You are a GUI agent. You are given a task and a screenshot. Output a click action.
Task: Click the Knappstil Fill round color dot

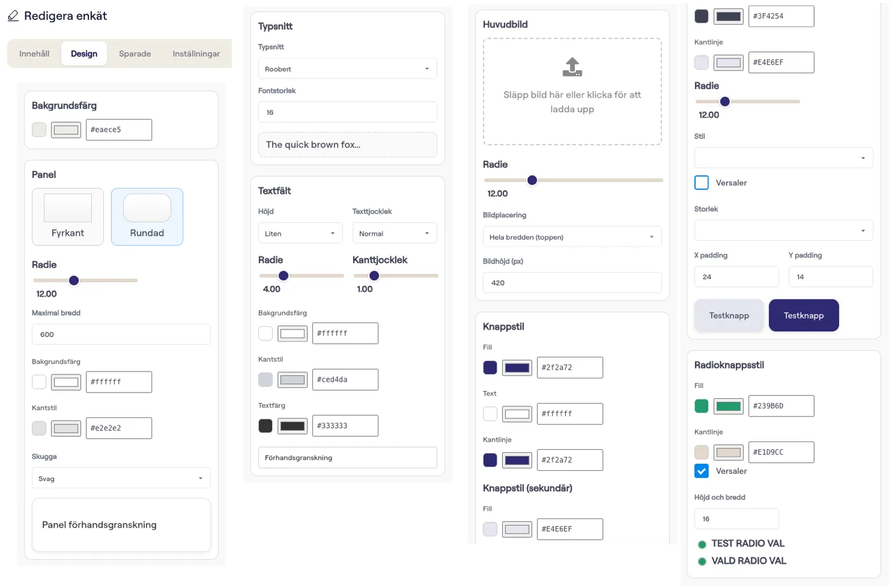point(490,368)
